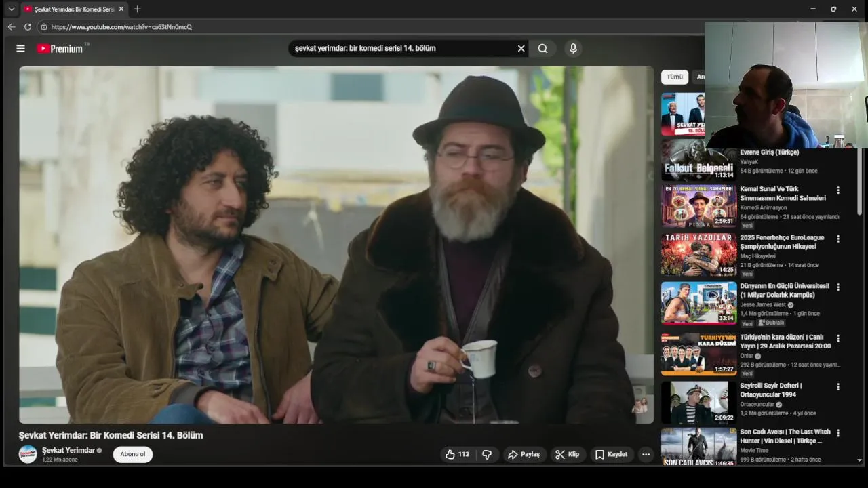Click channel name 'Maç Hikayeleri'
Screen dimensions: 868x488
click(757, 256)
